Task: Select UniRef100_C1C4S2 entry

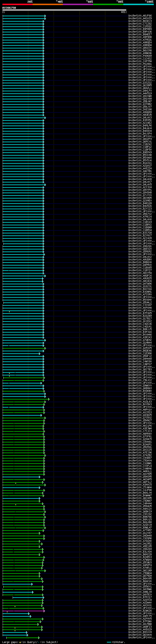Action: [x=140, y=58]
